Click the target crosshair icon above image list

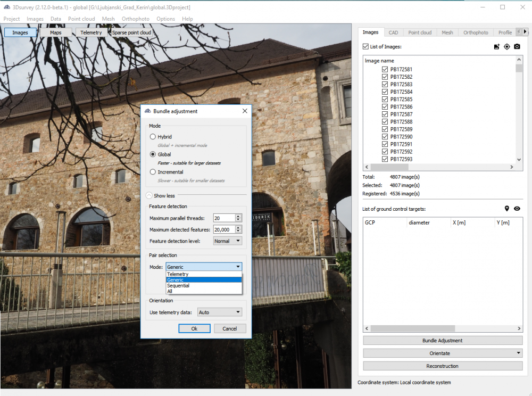(x=506, y=47)
